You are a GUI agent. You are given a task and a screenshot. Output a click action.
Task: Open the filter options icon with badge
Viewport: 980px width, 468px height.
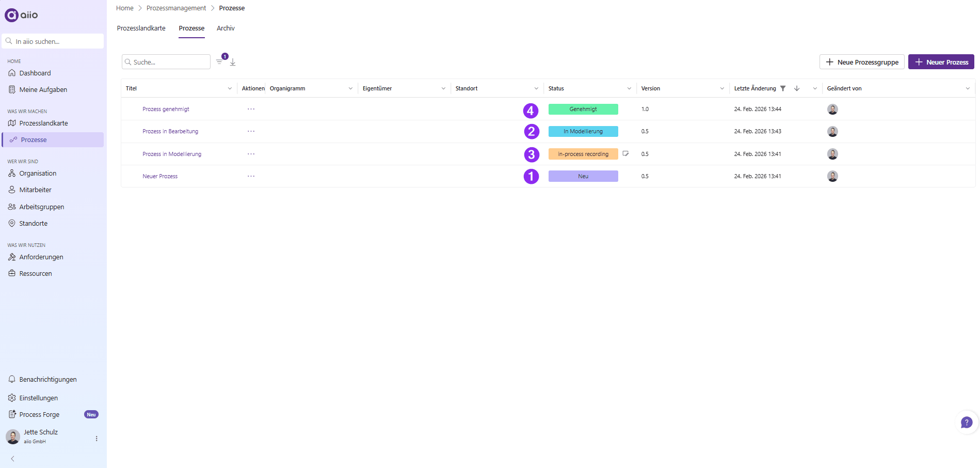[220, 61]
